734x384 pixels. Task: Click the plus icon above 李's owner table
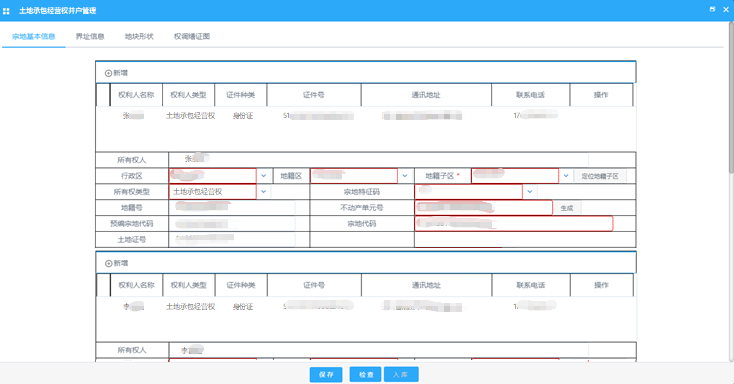pos(108,263)
